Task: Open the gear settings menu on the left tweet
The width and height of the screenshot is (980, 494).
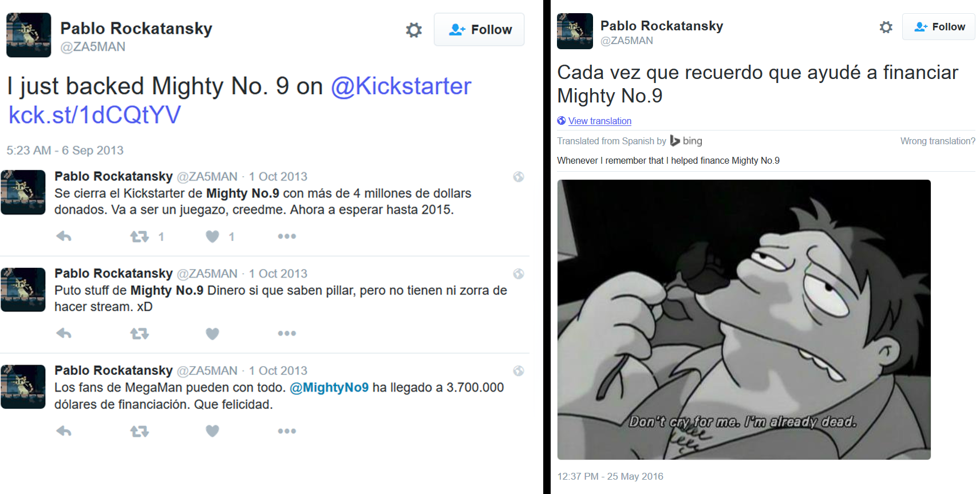Action: click(x=414, y=30)
